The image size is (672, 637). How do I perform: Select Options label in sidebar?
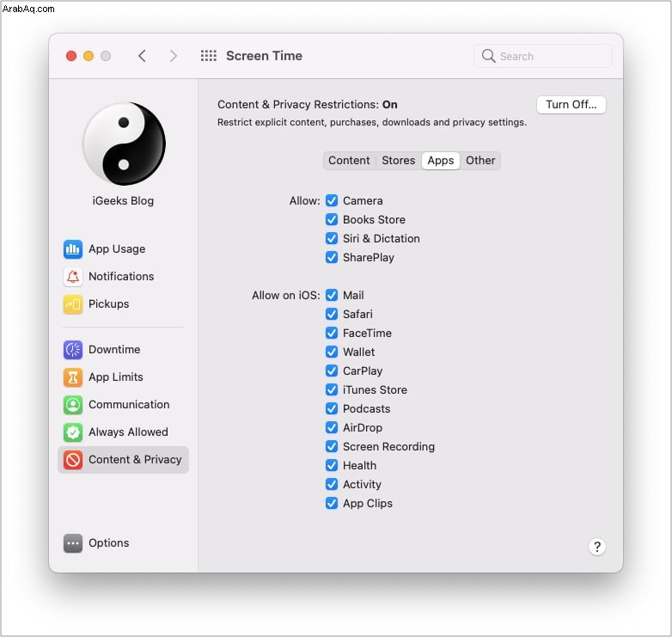tap(109, 543)
